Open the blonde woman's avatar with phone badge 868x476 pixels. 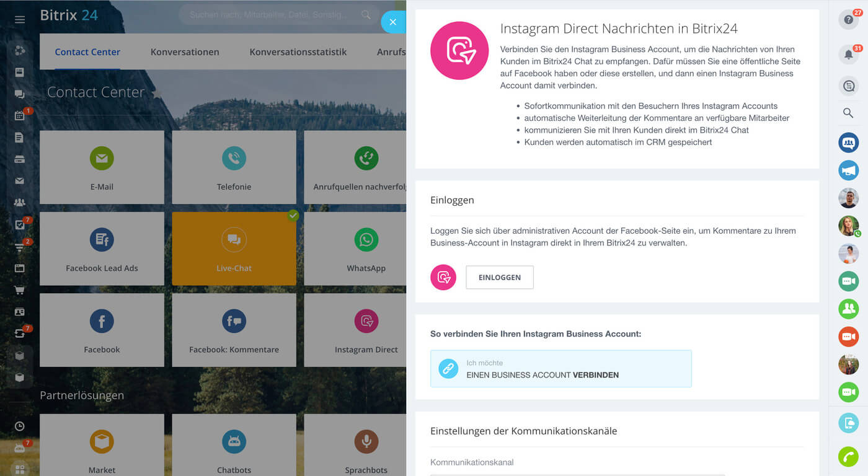pyautogui.click(x=848, y=226)
